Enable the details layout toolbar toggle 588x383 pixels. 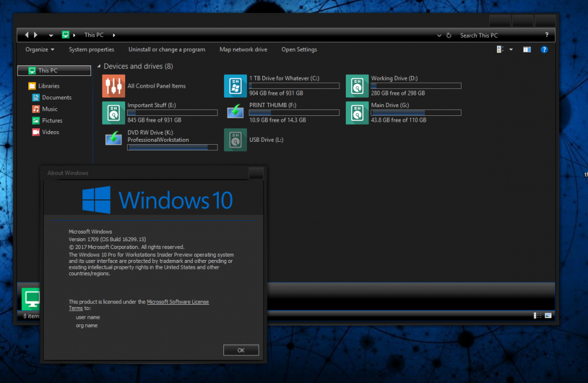coord(498,49)
